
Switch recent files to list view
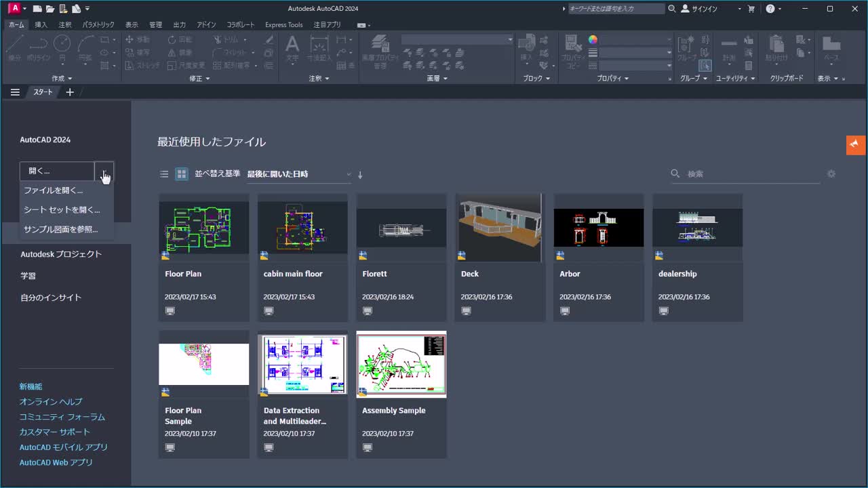tap(164, 174)
